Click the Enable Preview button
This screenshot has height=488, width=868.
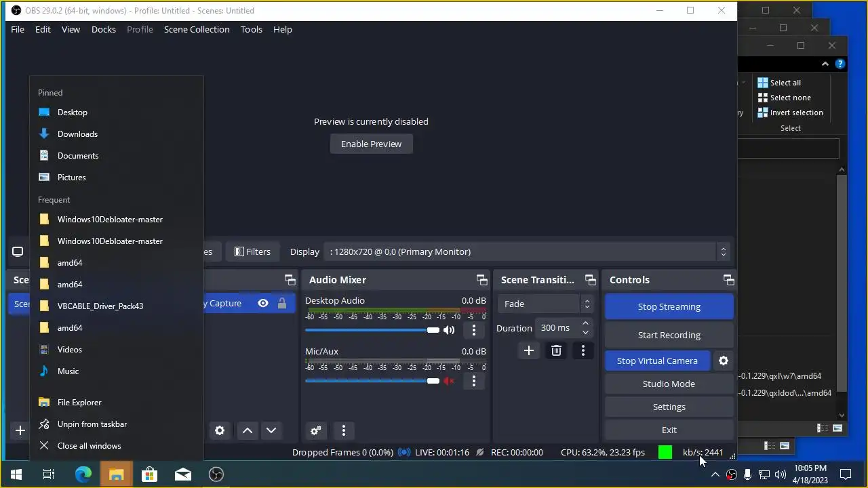[x=371, y=144]
